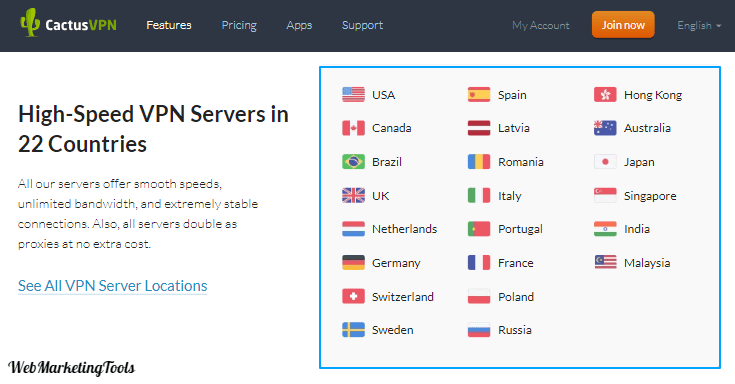The image size is (735, 384).
Task: Select the Hong Kong country label
Action: pyautogui.click(x=653, y=95)
